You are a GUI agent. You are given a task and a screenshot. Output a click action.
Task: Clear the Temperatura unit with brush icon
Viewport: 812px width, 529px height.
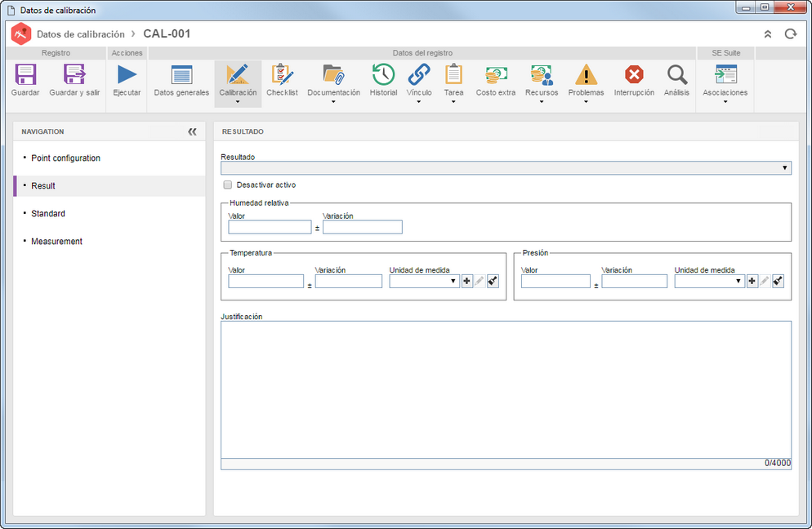coord(493,281)
